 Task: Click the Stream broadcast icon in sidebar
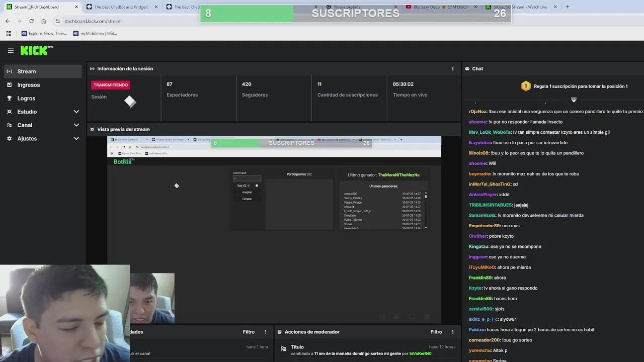(x=9, y=71)
